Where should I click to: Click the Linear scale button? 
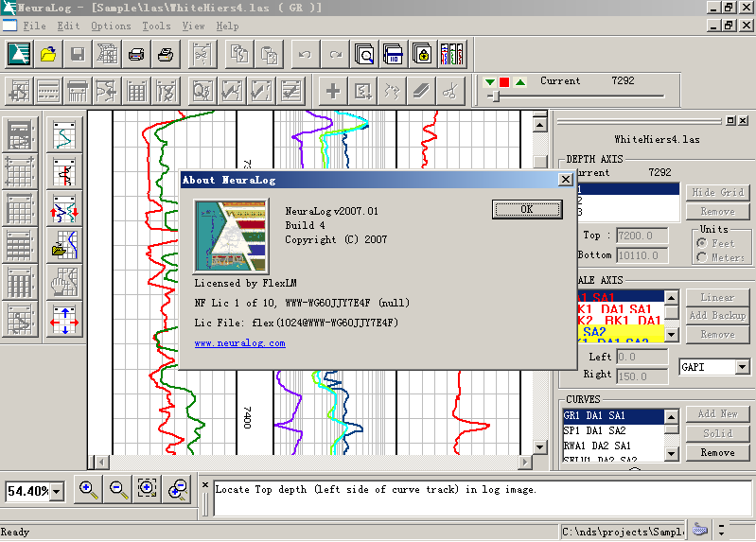pos(718,298)
